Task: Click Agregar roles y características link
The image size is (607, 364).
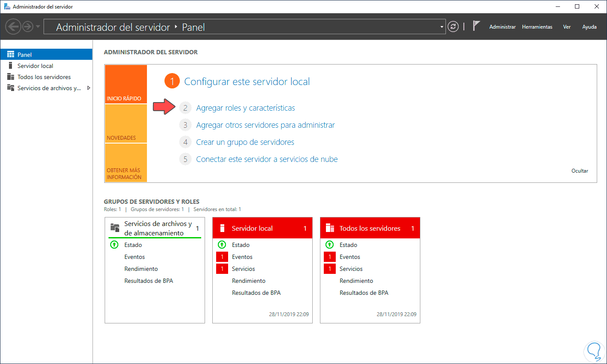Action: 245,108
